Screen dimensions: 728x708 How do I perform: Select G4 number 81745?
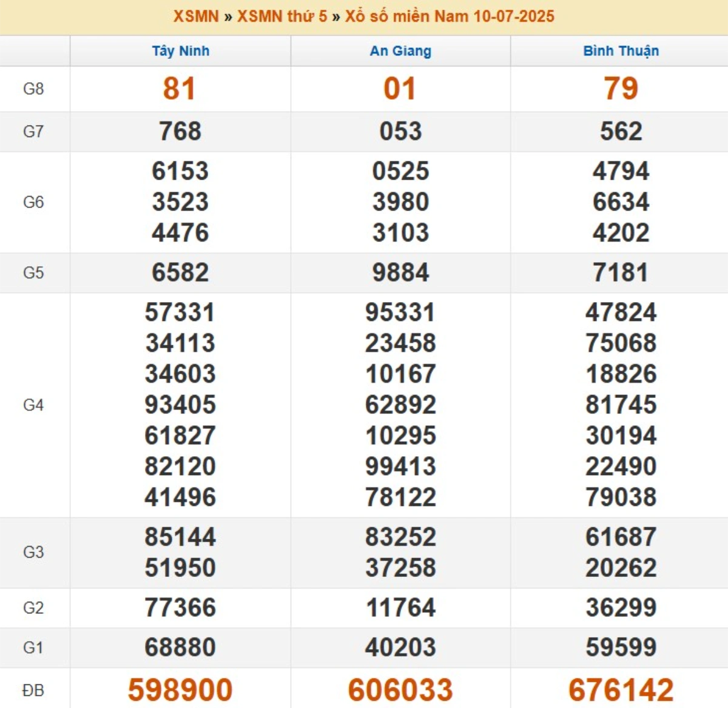621,405
